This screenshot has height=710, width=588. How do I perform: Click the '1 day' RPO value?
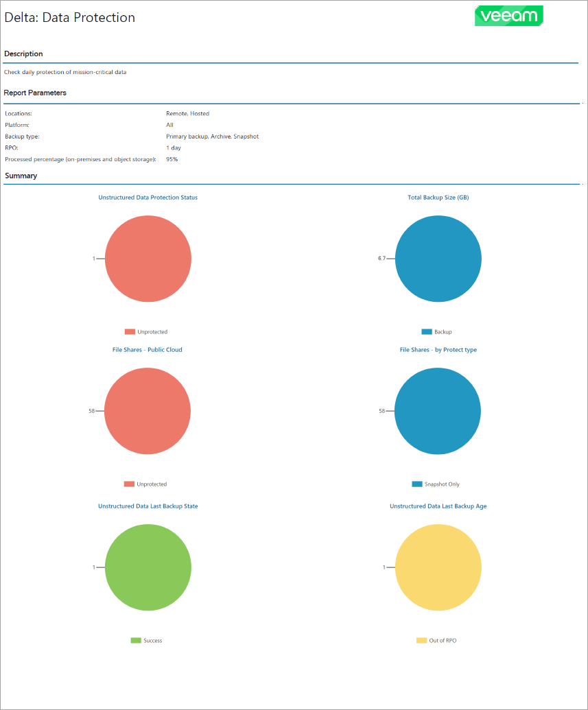coord(174,147)
